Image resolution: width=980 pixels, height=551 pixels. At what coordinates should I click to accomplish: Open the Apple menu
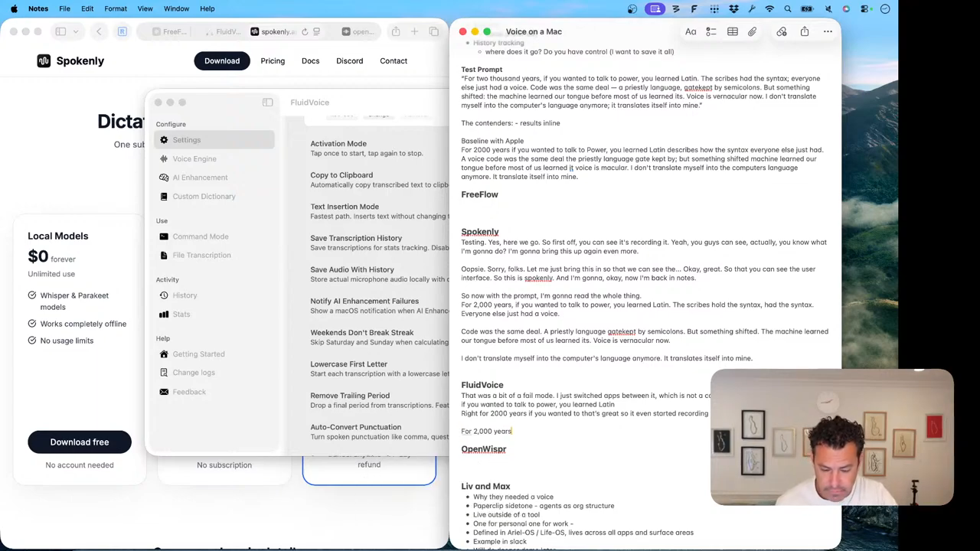click(x=14, y=8)
